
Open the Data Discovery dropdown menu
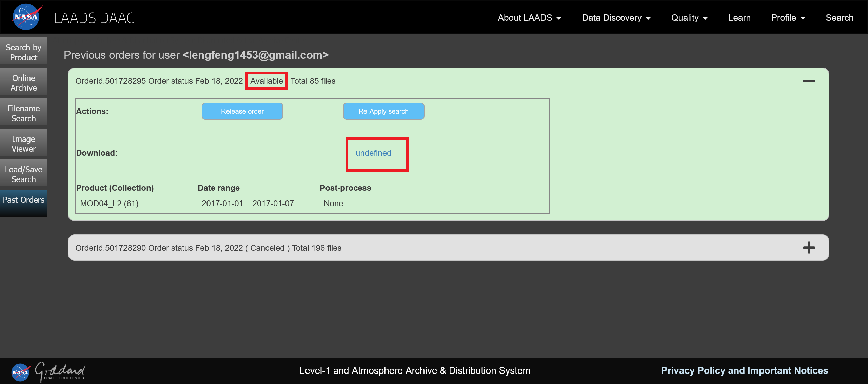click(x=616, y=17)
